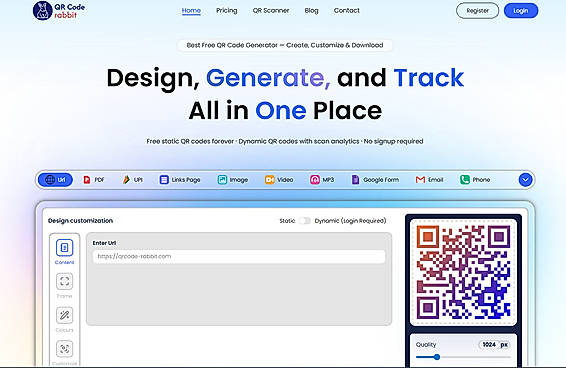
Task: Click the 1024 quality value box
Action: point(494,345)
